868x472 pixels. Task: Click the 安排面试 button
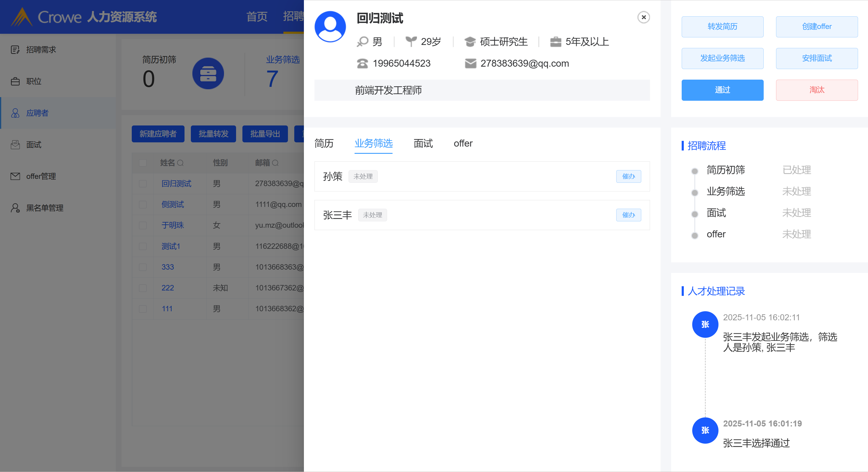(x=816, y=58)
